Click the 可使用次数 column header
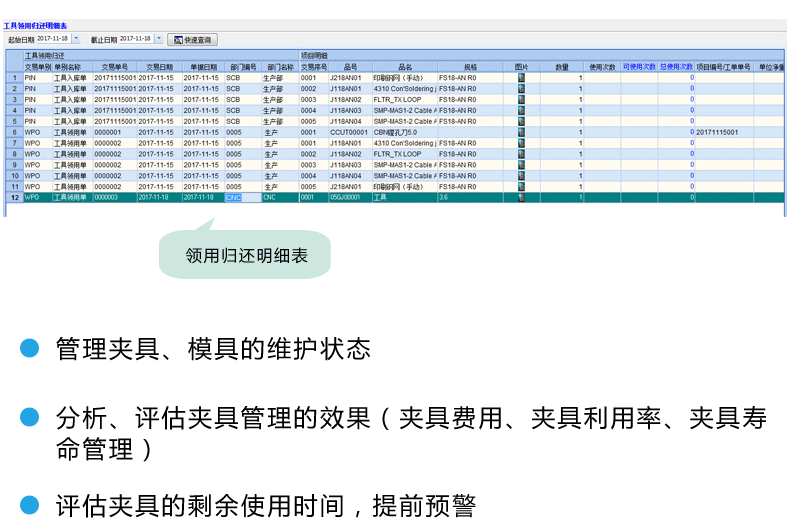Screen dimensions: 790x532 click(x=639, y=67)
